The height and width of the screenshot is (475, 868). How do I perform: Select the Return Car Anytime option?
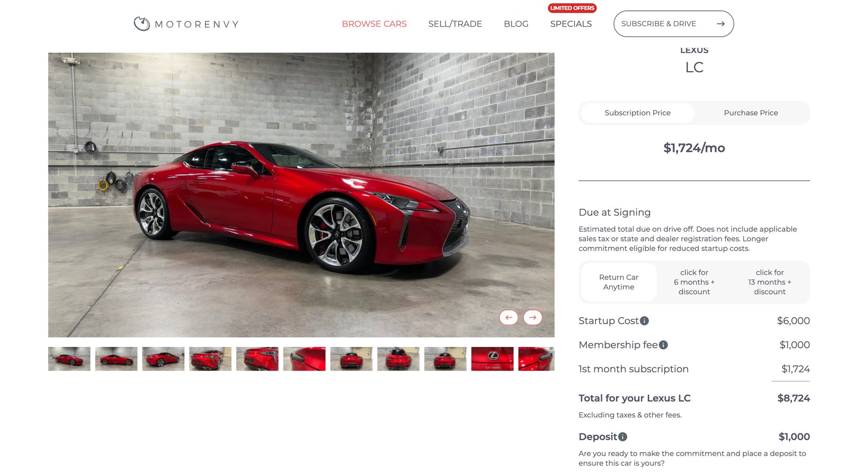618,282
